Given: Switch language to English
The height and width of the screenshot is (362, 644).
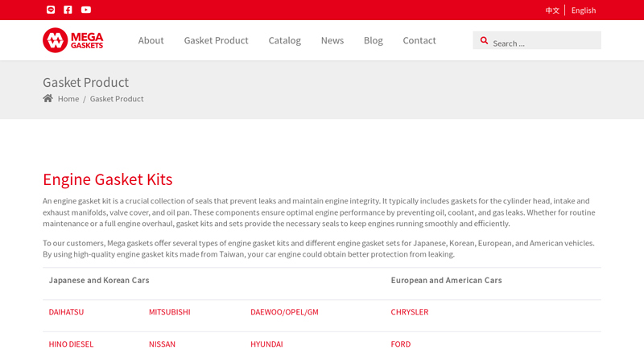Looking at the screenshot, I should coord(583,10).
